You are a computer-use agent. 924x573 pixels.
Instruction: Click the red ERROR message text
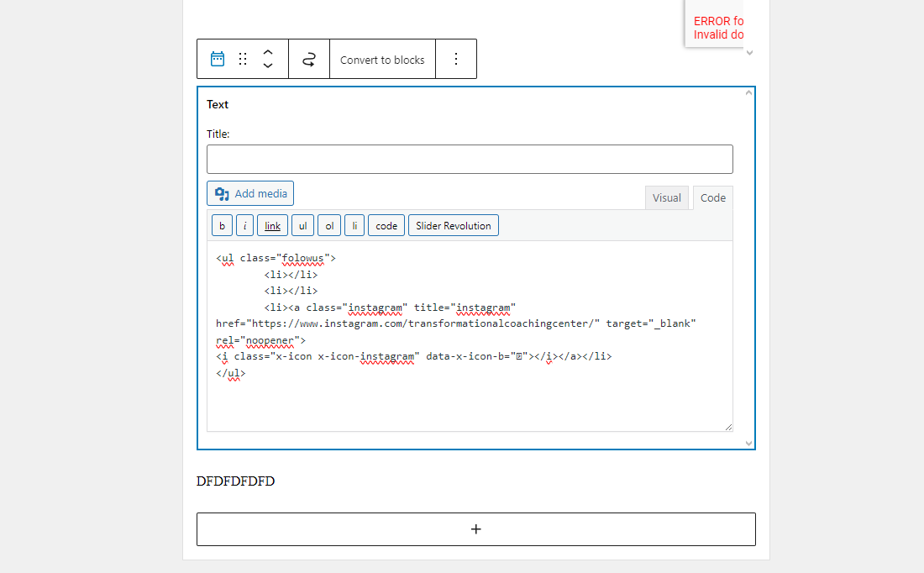[x=718, y=28]
